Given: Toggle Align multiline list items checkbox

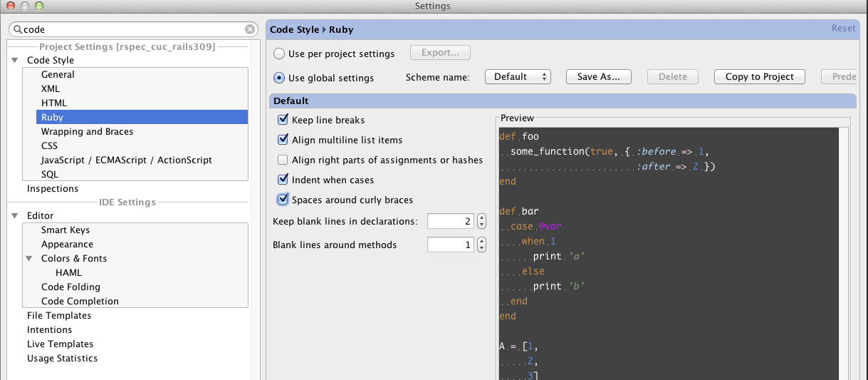Looking at the screenshot, I should [x=283, y=140].
